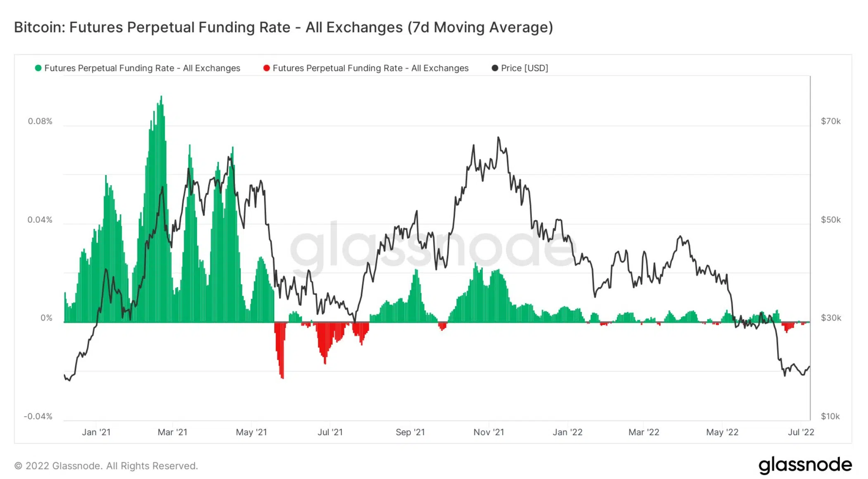
Task: Toggle the green-dotted Funding Rate legend label
Action: click(142, 68)
